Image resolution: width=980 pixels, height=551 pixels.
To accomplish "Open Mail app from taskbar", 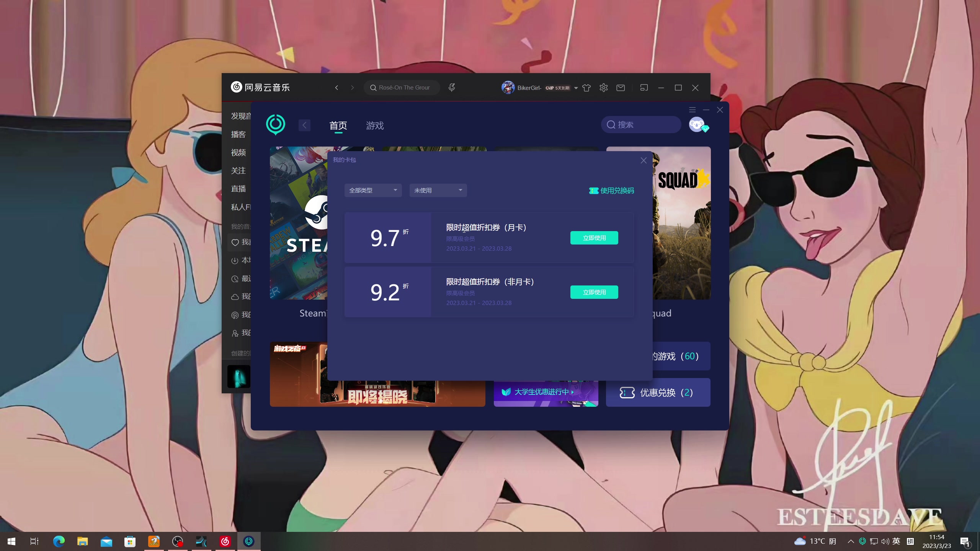I will (x=106, y=541).
